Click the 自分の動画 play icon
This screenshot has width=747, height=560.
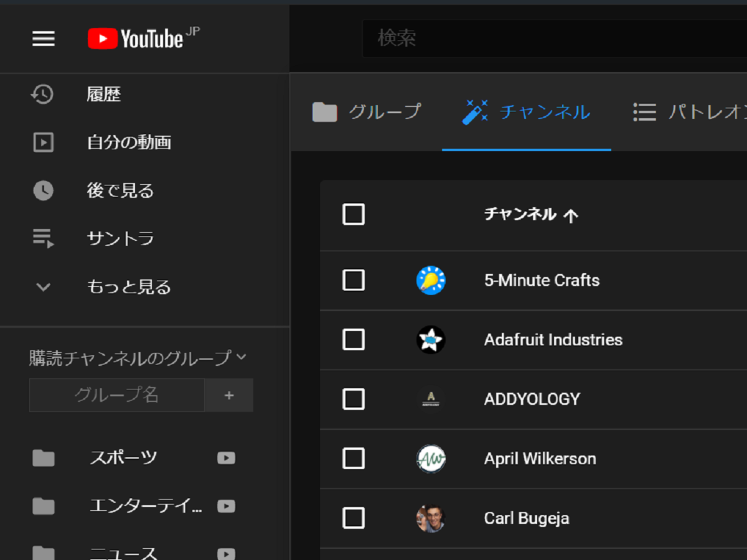point(43,142)
